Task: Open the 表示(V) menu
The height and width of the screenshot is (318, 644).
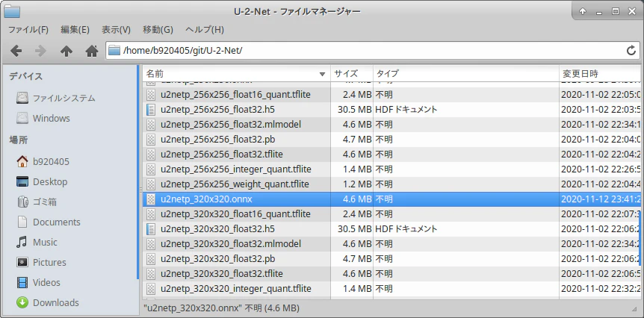Action: [117, 30]
